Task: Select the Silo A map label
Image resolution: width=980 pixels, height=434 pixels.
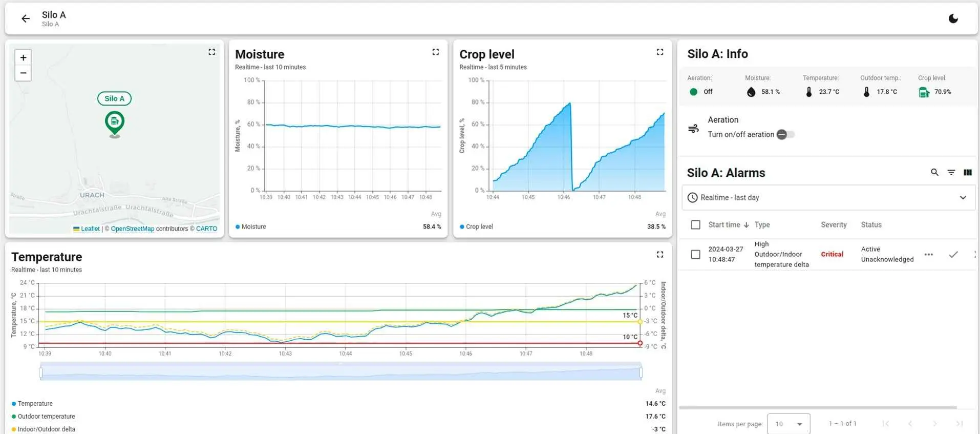Action: [x=114, y=98]
